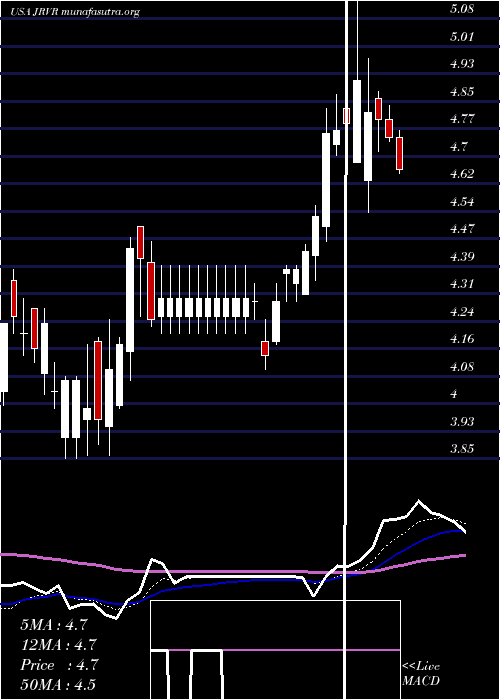Click the 4.08 price axis label
Screen dimensions: 500x700
point(462,367)
